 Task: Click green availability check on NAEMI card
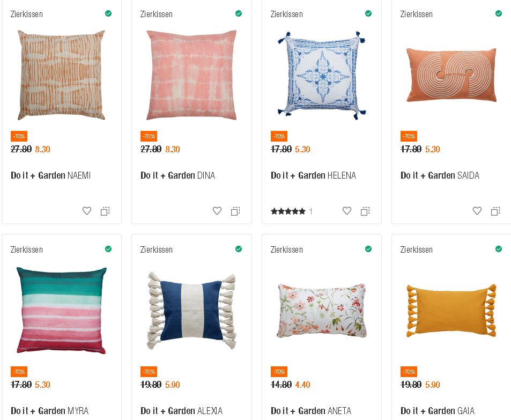(x=108, y=13)
